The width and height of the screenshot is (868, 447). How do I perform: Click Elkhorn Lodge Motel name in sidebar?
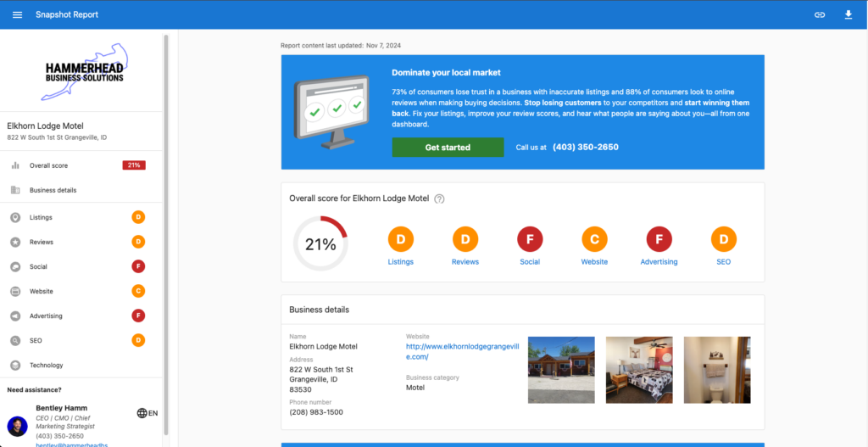[46, 126]
